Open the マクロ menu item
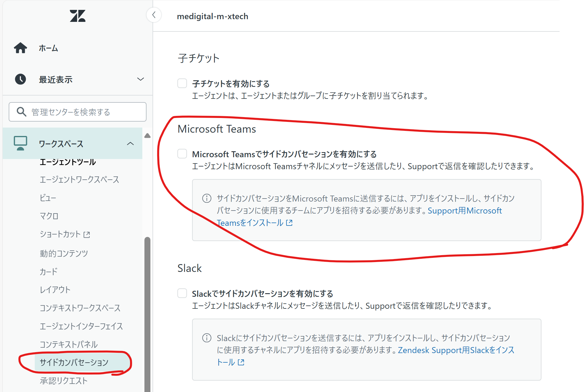The height and width of the screenshot is (392, 584). pos(49,216)
